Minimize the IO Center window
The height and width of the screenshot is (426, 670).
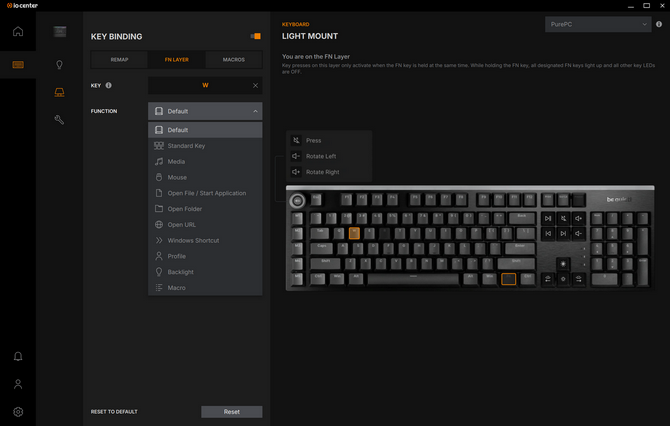[x=631, y=6]
